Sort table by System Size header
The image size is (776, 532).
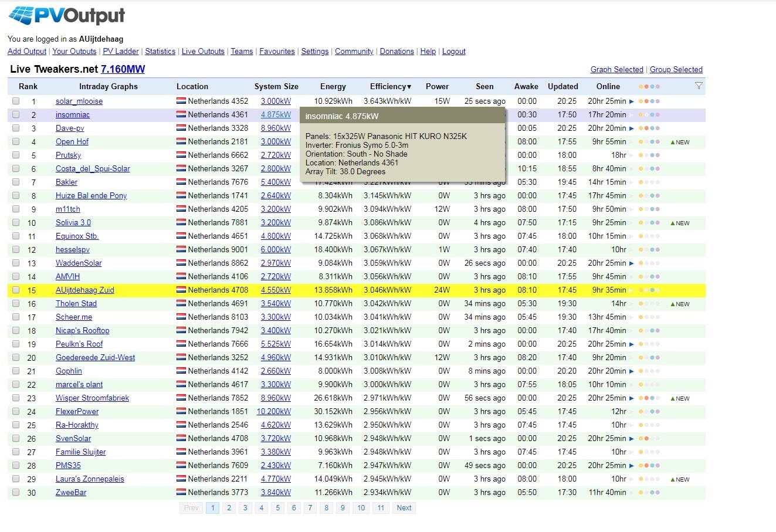click(276, 86)
